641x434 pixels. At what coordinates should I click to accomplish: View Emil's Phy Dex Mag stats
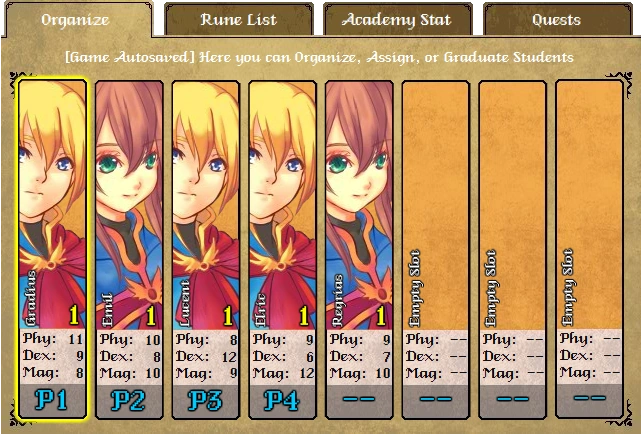click(x=129, y=356)
